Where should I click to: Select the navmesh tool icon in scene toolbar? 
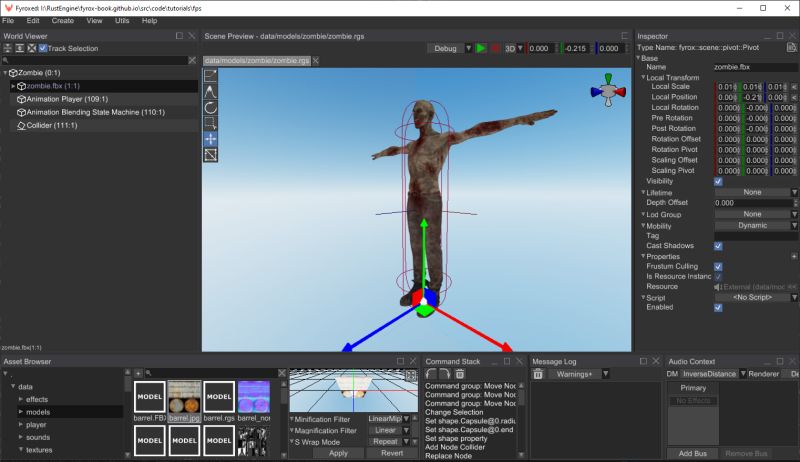210,123
